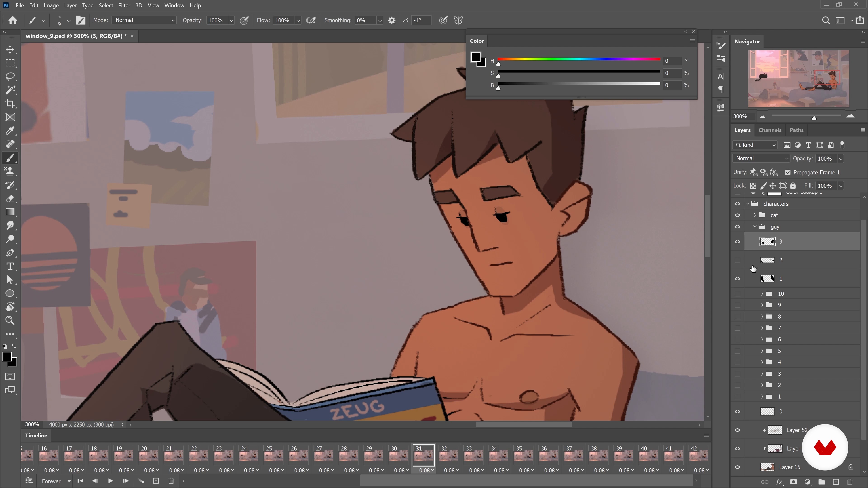Hide the guy group

(737, 227)
